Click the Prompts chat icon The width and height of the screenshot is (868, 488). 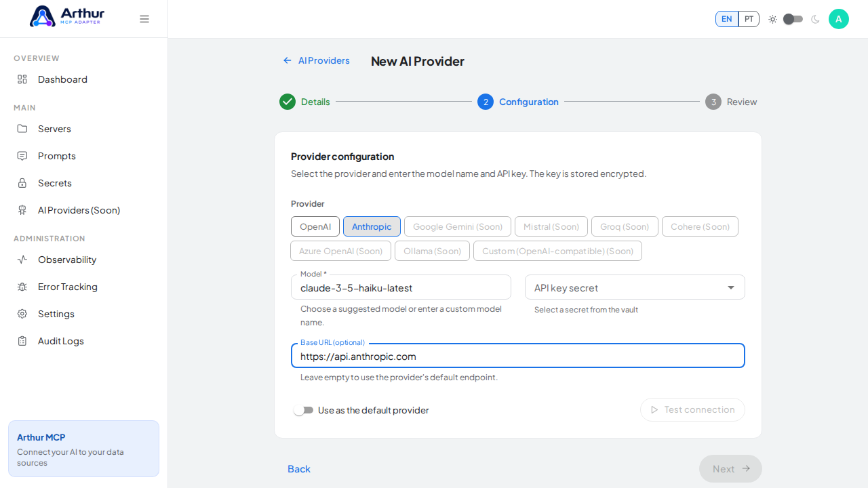tap(22, 156)
